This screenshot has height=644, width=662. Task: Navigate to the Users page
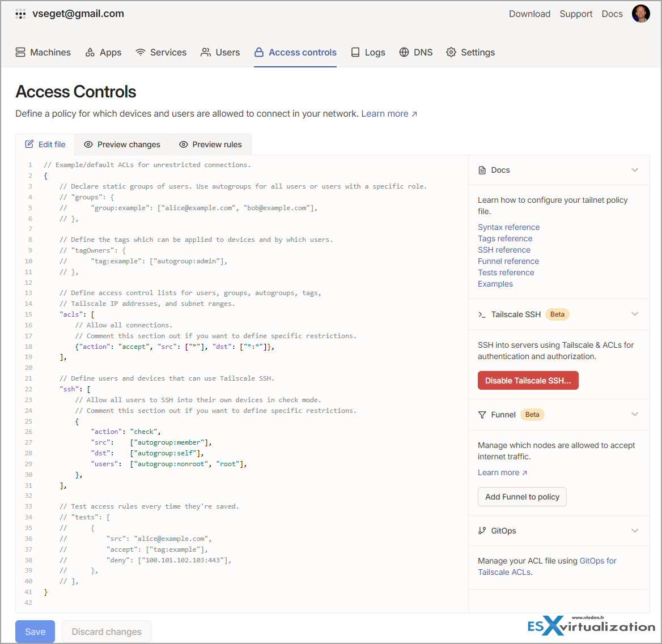220,52
